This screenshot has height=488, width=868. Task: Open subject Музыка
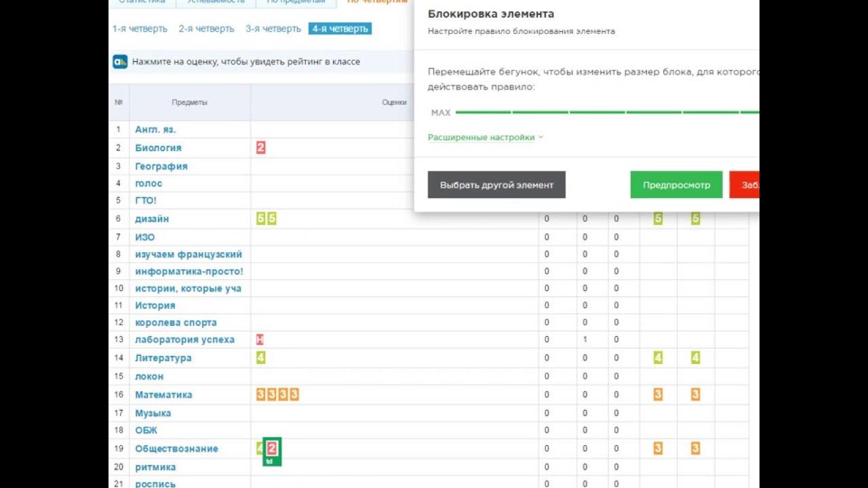pyautogui.click(x=153, y=413)
